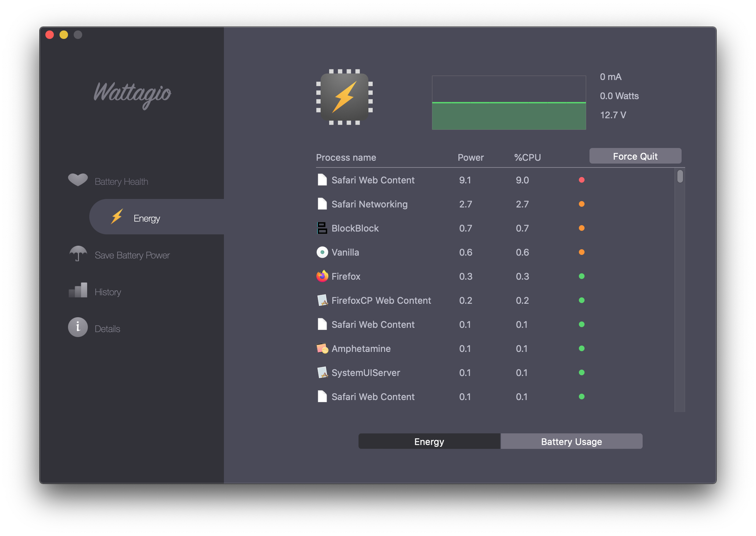Open the History section label
The width and height of the screenshot is (756, 536).
click(x=108, y=292)
